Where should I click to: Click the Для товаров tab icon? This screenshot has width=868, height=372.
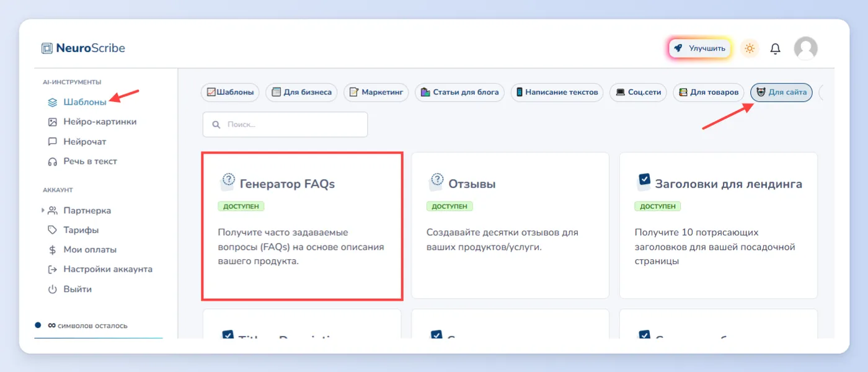683,92
